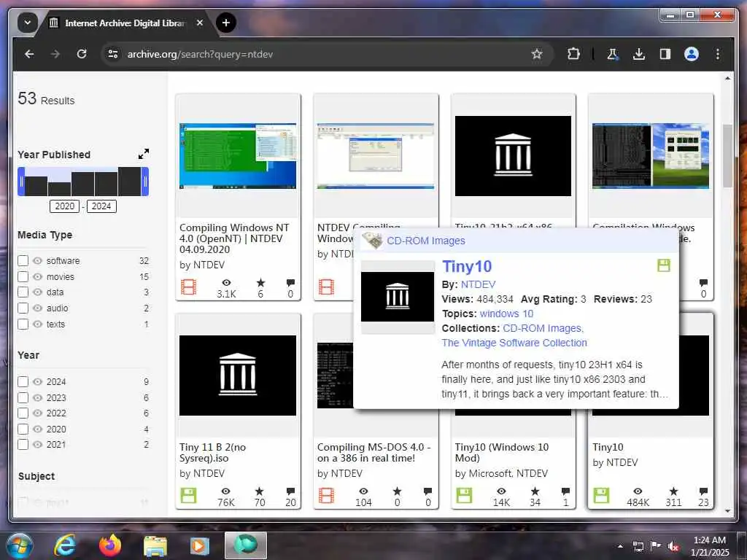This screenshot has height=560, width=747.
Task: Check the 2023 year checkbox
Action: point(23,397)
